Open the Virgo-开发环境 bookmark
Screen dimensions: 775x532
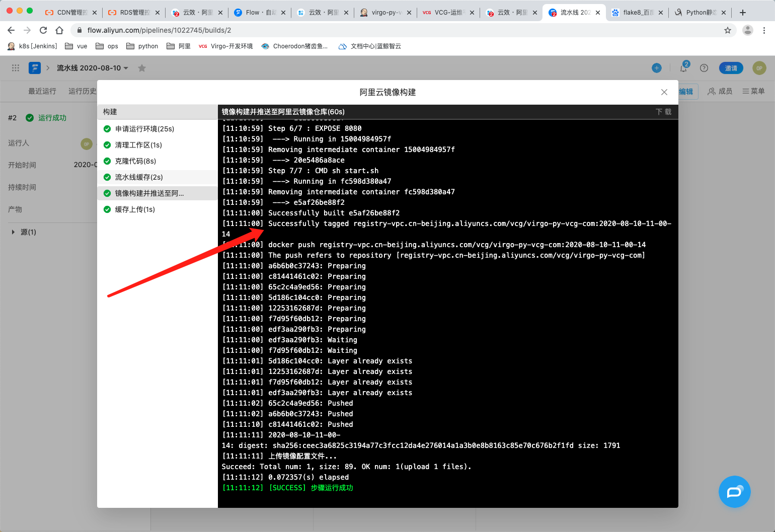point(226,46)
